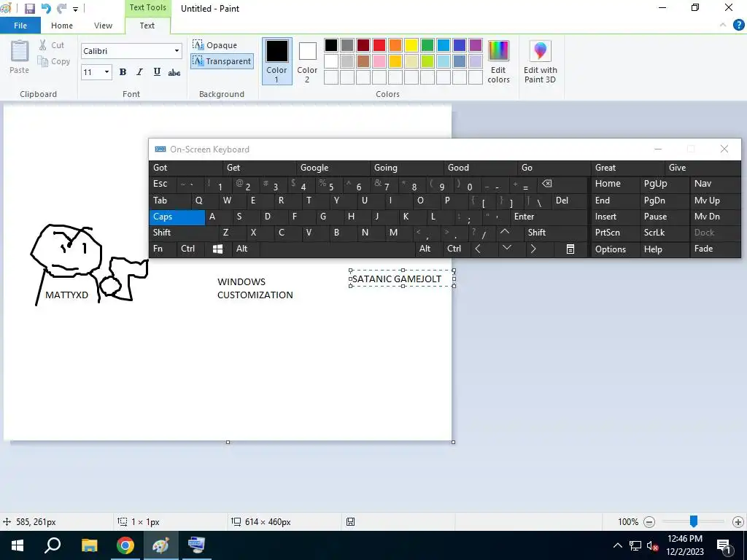Toggle Underline formatting

point(157,72)
